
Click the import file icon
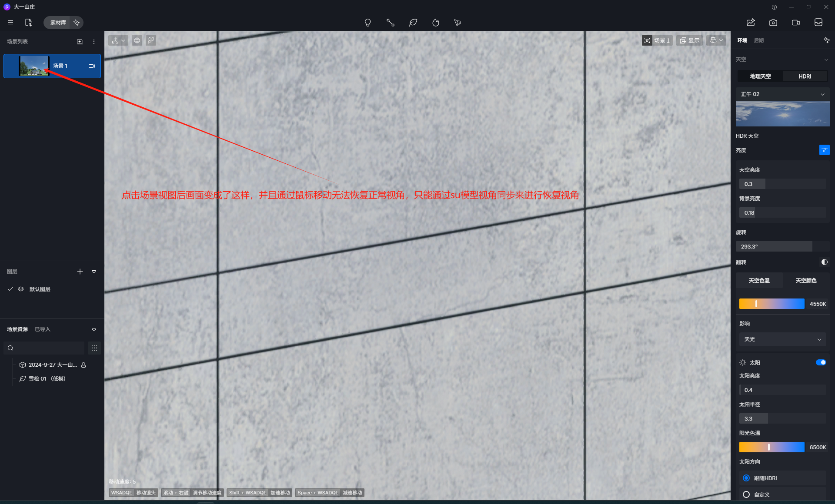pos(29,23)
